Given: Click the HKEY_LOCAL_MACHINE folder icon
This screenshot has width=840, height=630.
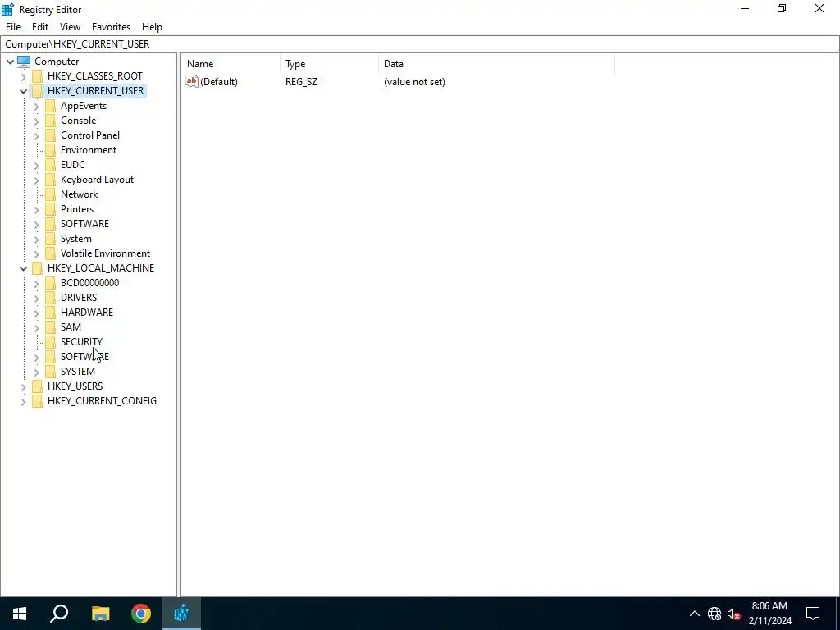Looking at the screenshot, I should pos(37,268).
